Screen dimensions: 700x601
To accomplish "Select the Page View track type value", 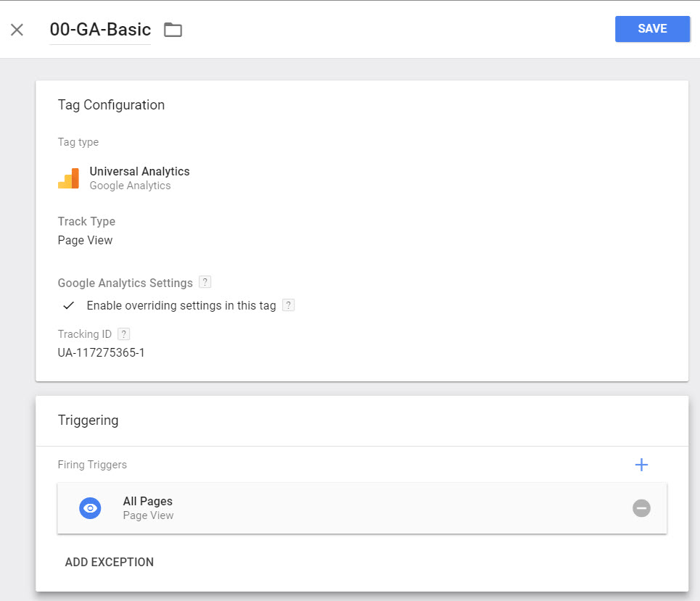I will (85, 240).
